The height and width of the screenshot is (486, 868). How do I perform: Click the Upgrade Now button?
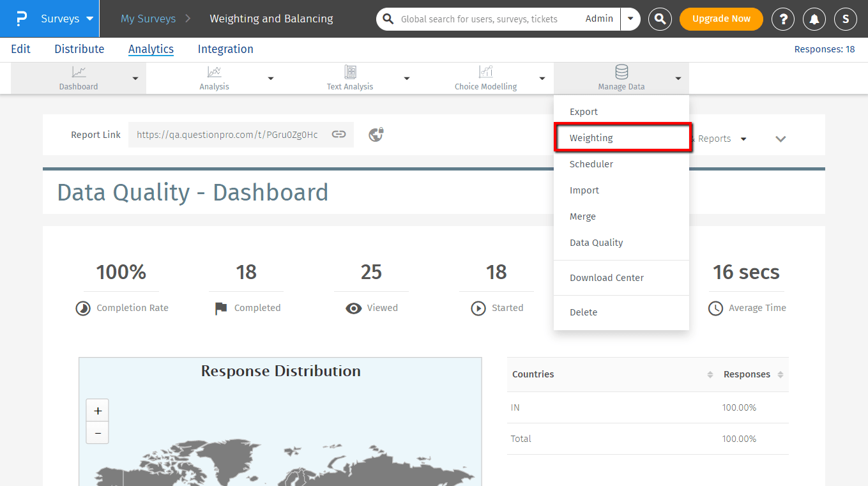pos(721,19)
